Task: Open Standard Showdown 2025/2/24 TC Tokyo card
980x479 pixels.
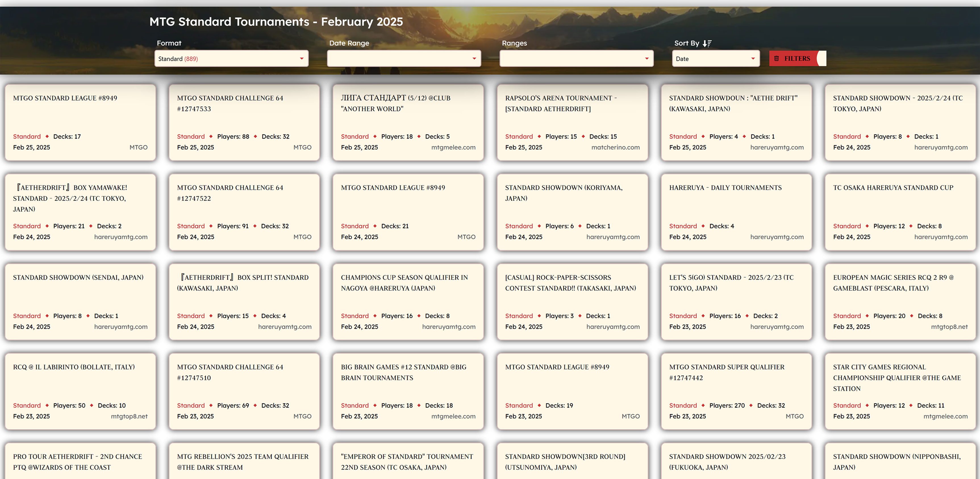Action: (x=900, y=123)
